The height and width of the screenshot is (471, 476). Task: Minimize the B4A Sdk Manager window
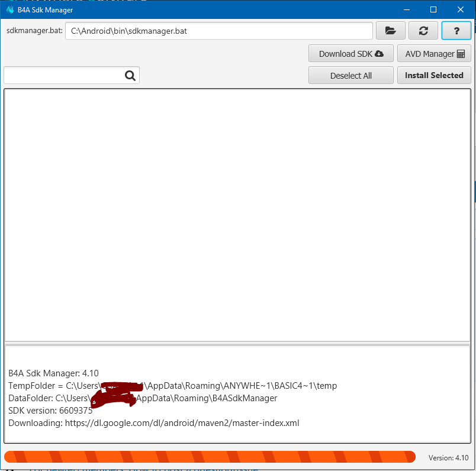pyautogui.click(x=407, y=9)
